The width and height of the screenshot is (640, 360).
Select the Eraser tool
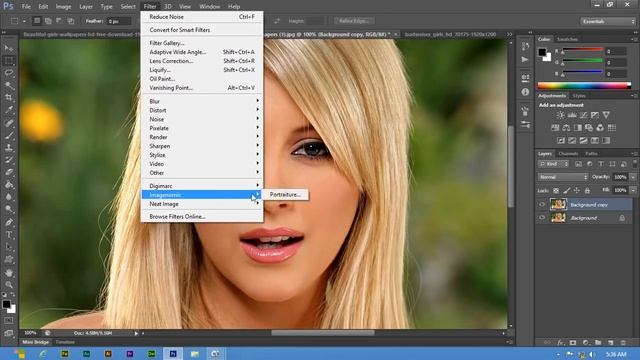tap(9, 172)
